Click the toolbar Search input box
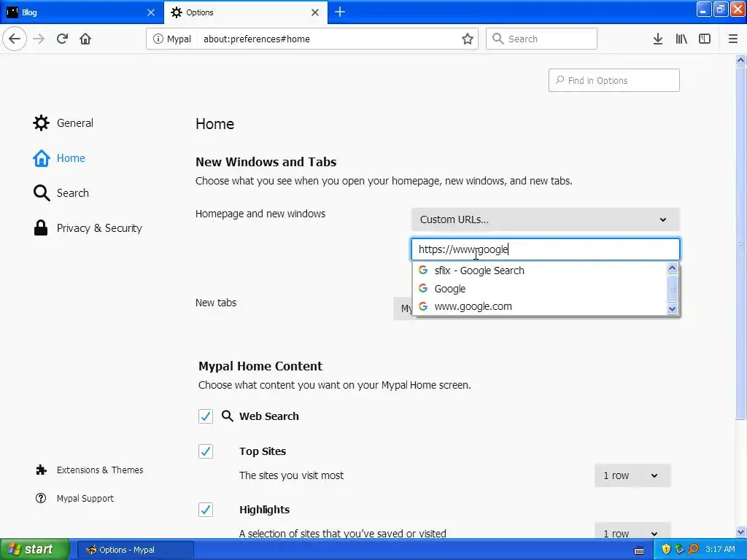 tap(542, 39)
